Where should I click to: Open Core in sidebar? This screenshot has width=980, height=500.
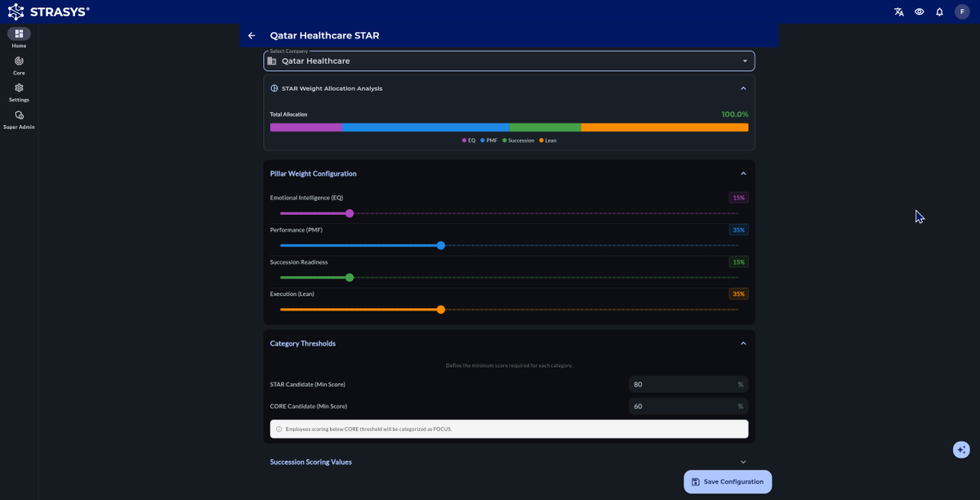click(19, 65)
